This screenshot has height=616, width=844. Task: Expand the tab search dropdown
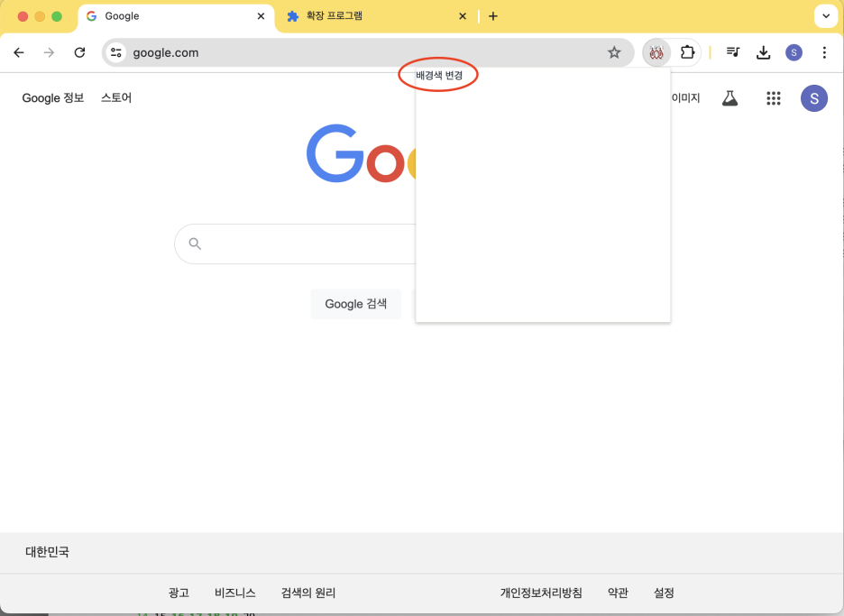click(x=826, y=16)
